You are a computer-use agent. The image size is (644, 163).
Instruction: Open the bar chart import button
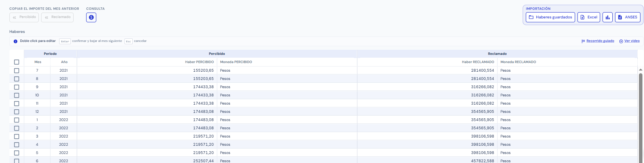[608, 17]
